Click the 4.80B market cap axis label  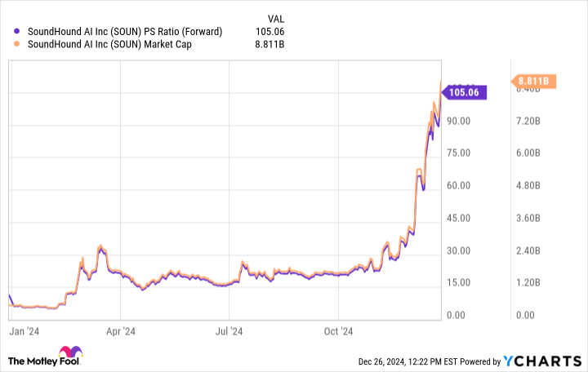coord(528,185)
